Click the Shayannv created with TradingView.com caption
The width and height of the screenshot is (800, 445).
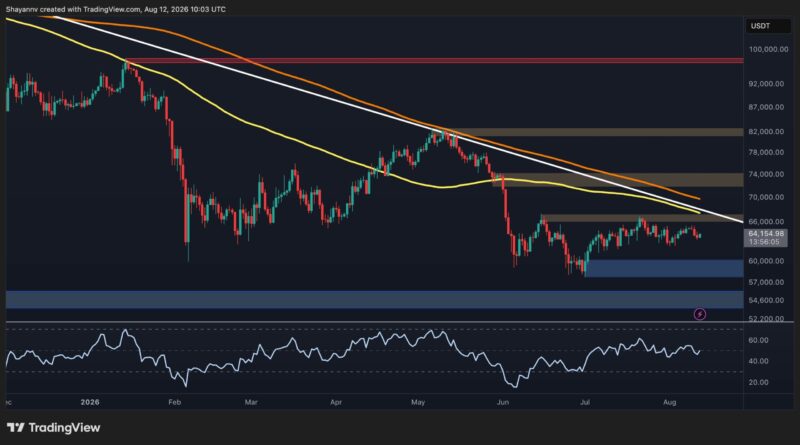click(116, 9)
